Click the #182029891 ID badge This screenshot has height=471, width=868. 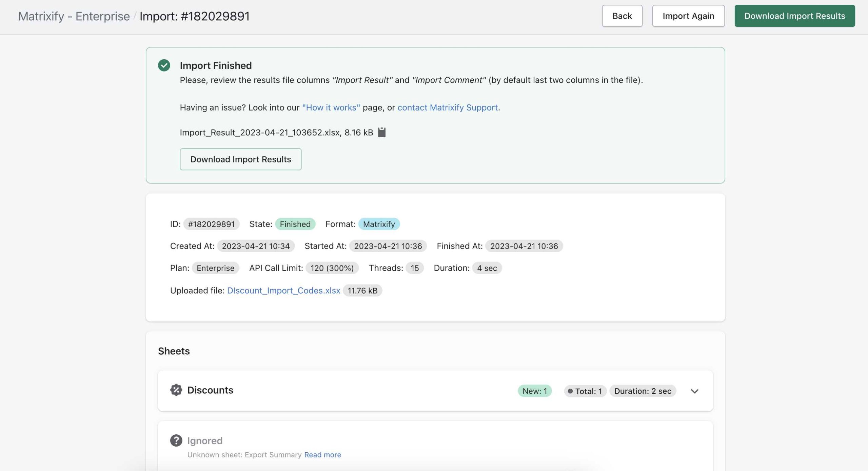211,224
